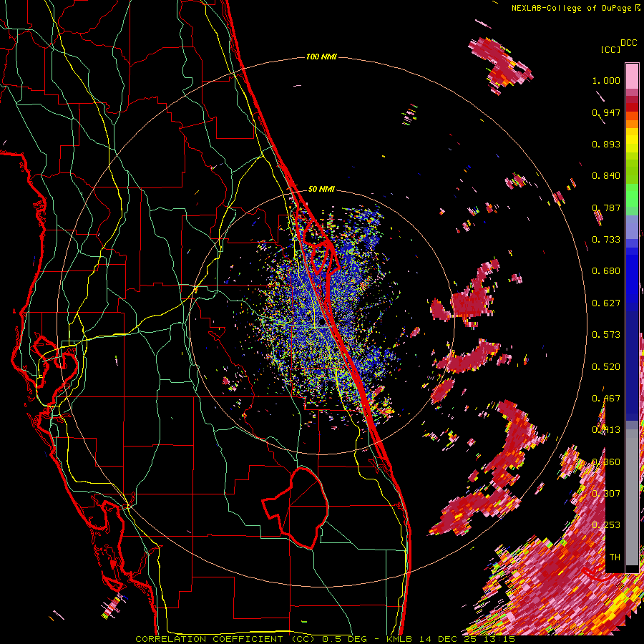This screenshot has width=644, height=644.
Task: Click the 0.307 legend value
Action: pos(606,494)
